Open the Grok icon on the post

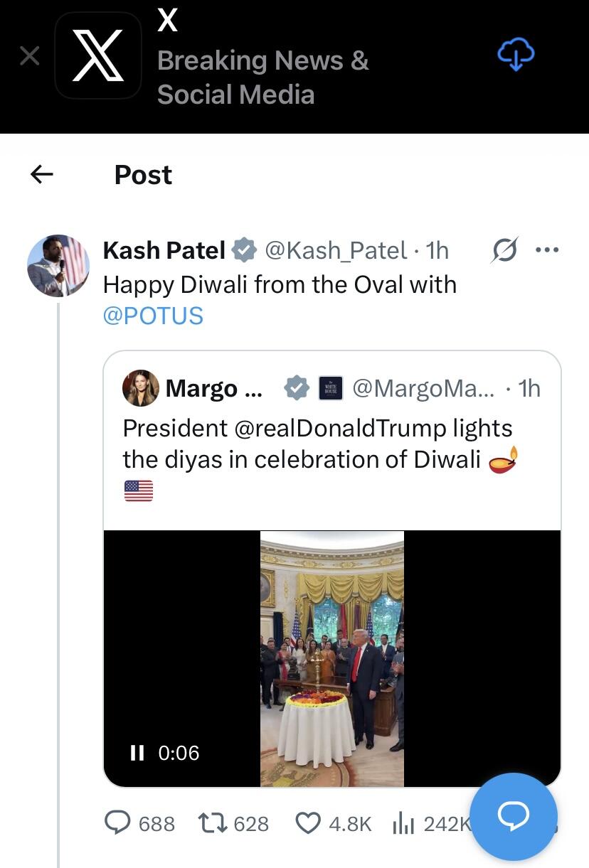(504, 250)
